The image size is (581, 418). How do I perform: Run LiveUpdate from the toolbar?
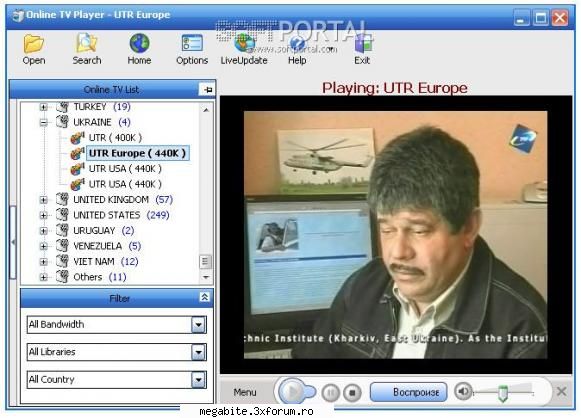coord(244,49)
